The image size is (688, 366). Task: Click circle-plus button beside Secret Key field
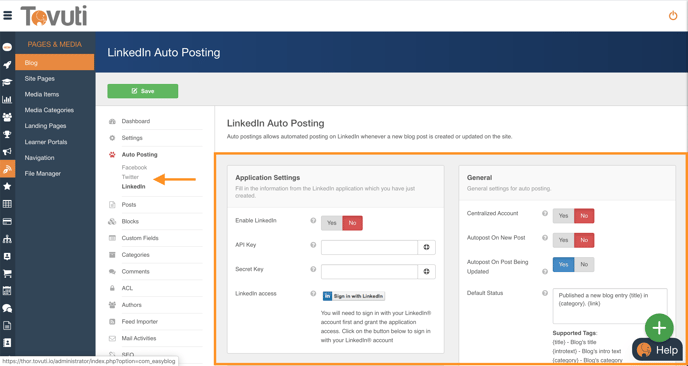(426, 272)
